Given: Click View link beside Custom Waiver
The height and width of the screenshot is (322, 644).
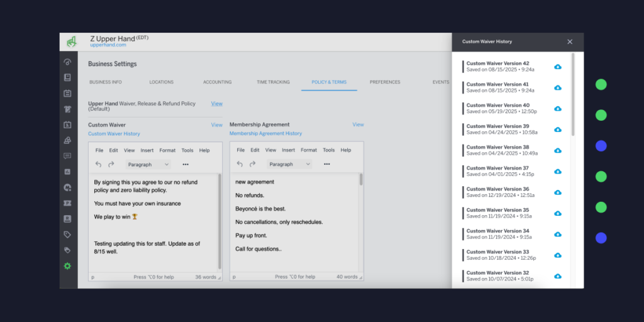Looking at the screenshot, I should (217, 125).
